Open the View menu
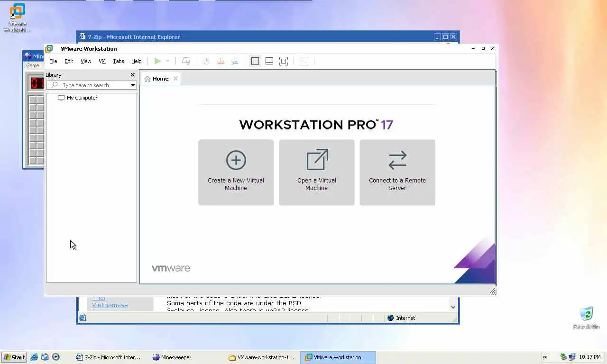 [86, 61]
